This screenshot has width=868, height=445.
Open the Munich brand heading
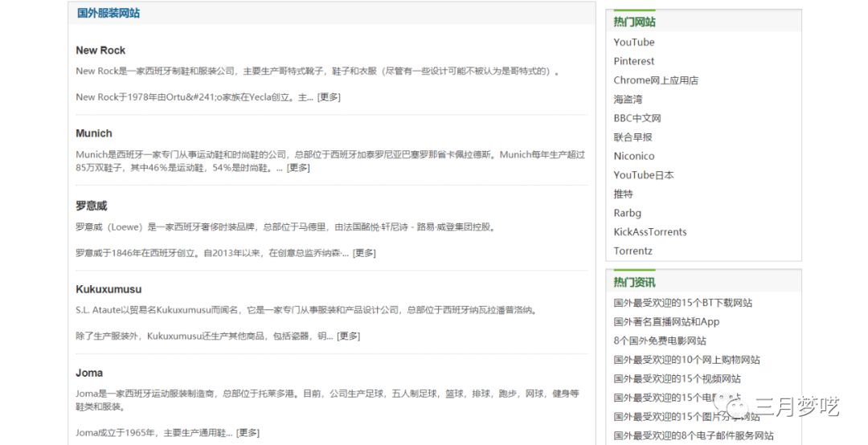click(x=94, y=133)
